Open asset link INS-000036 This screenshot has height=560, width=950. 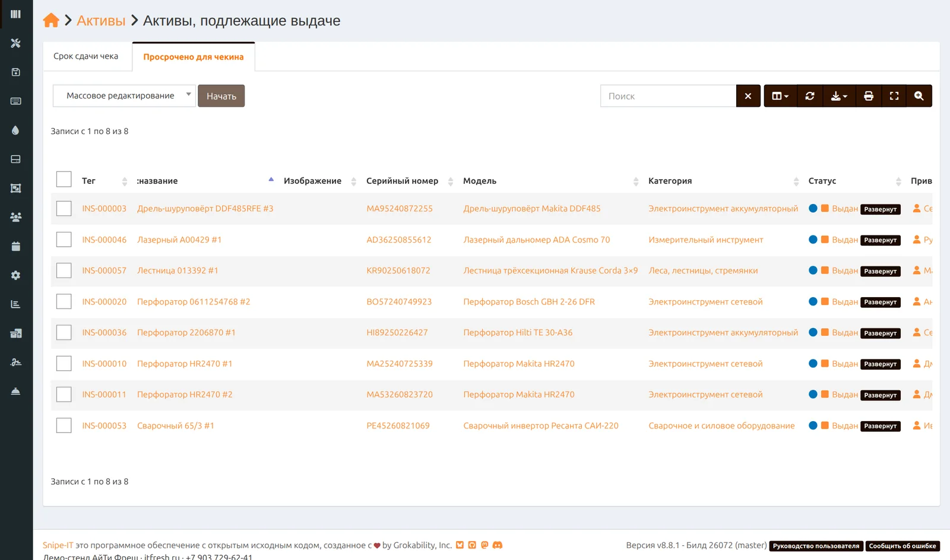click(104, 333)
